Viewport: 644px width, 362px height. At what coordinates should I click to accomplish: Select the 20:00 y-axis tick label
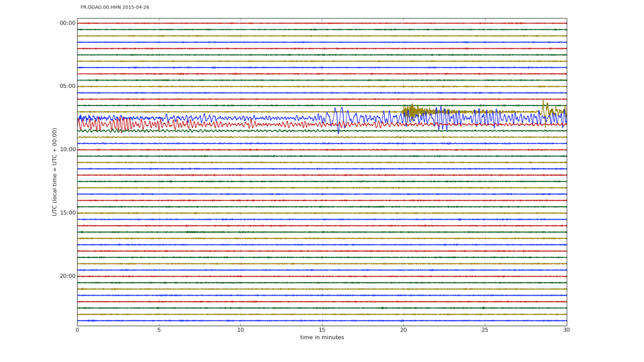pos(67,276)
